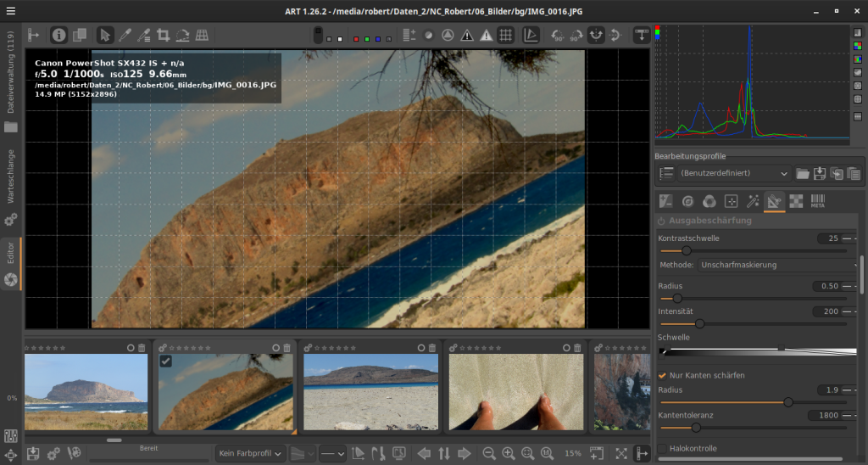This screenshot has width=868, height=465.
Task: Zoom in using the magnifier plus icon
Action: click(x=509, y=453)
